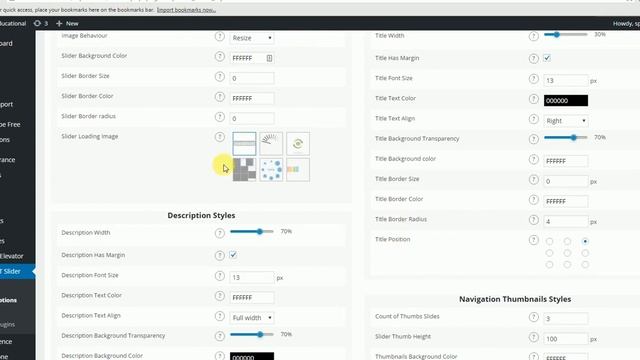Adjust Description Width slider
The image size is (640, 360).
click(x=252, y=231)
